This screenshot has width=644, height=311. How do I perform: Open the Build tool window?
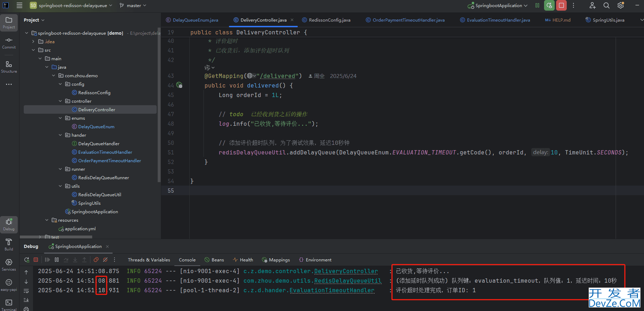point(9,244)
